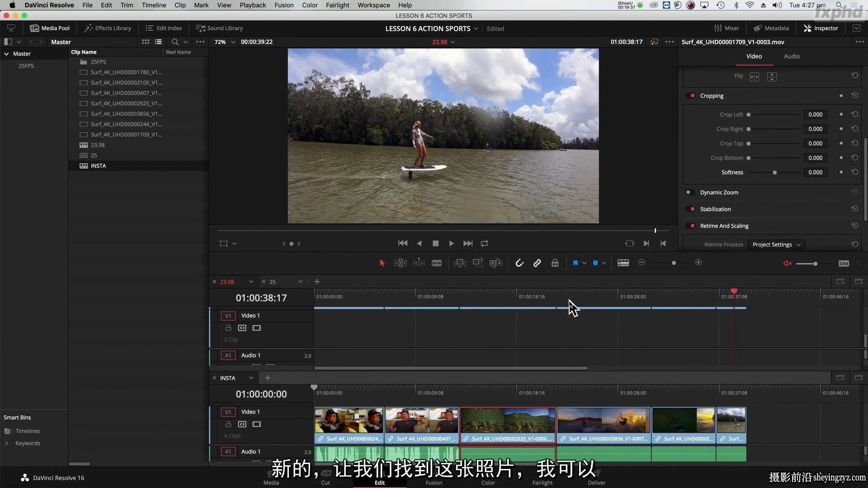Adjust the Softness slider handle
Viewport: 868px width, 488px height.
click(x=774, y=172)
